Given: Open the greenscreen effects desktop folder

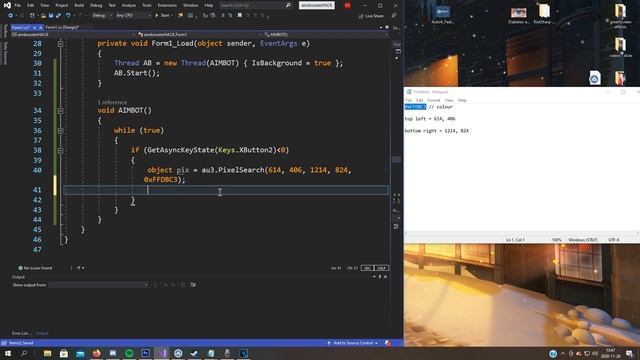Looking at the screenshot, I should (x=620, y=16).
